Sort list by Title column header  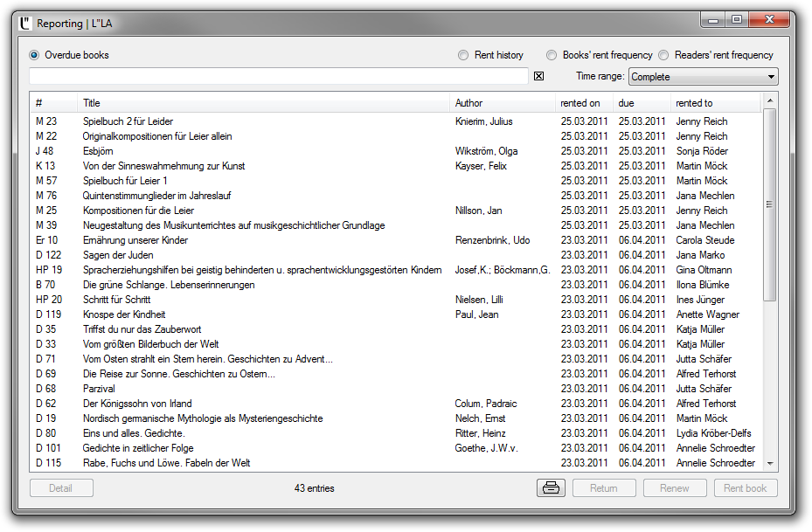(x=262, y=103)
